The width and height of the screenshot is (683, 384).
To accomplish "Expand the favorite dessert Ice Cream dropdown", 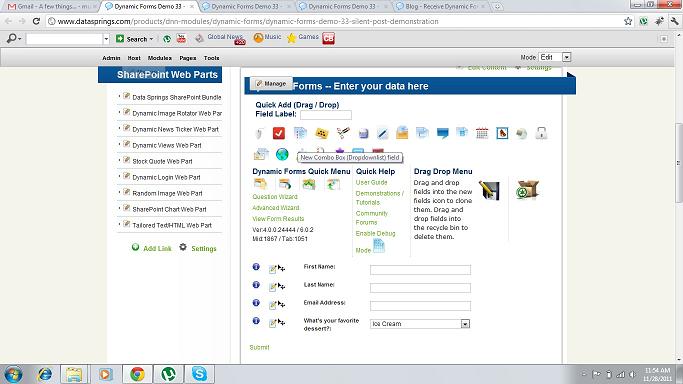I will [465, 324].
